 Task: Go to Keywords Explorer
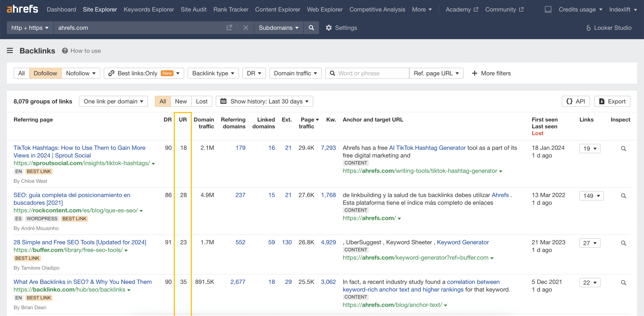click(149, 10)
